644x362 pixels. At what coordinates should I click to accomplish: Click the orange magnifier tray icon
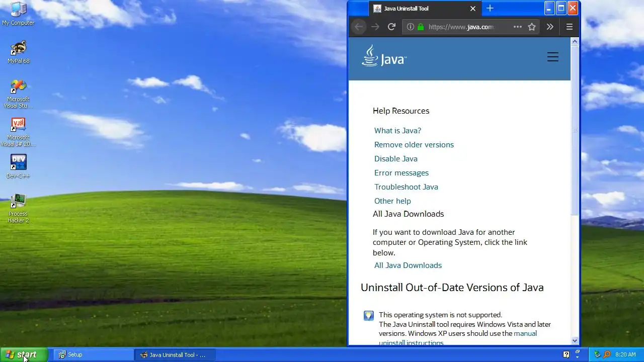(x=607, y=354)
